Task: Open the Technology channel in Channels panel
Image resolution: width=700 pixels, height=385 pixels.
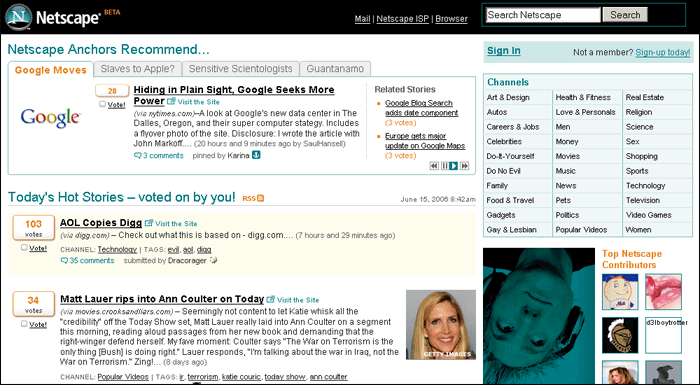Action: (x=645, y=186)
